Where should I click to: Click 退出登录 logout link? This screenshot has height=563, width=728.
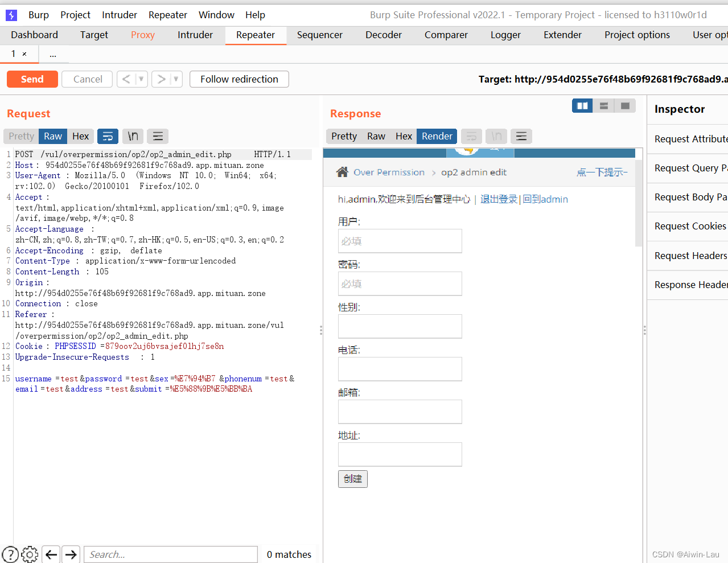(499, 199)
